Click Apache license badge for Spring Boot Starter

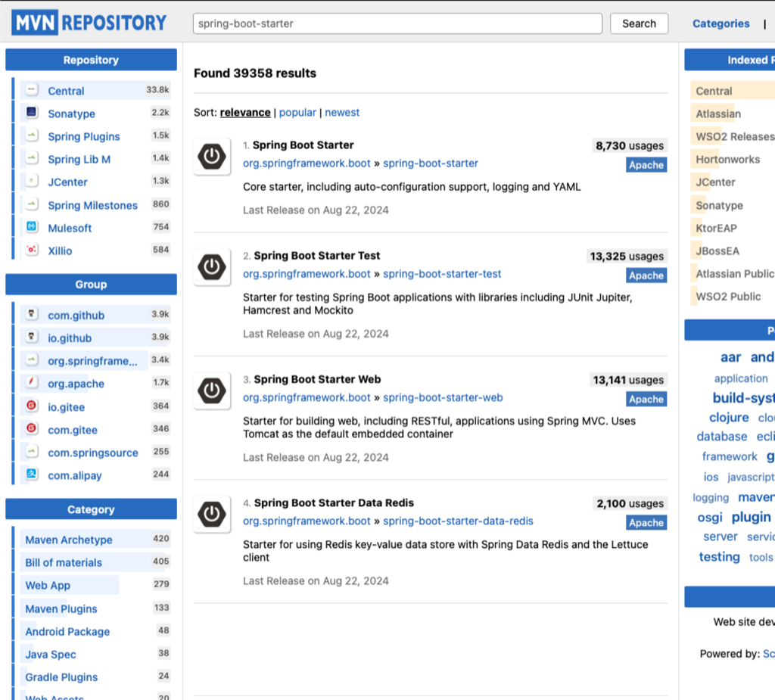click(x=646, y=165)
